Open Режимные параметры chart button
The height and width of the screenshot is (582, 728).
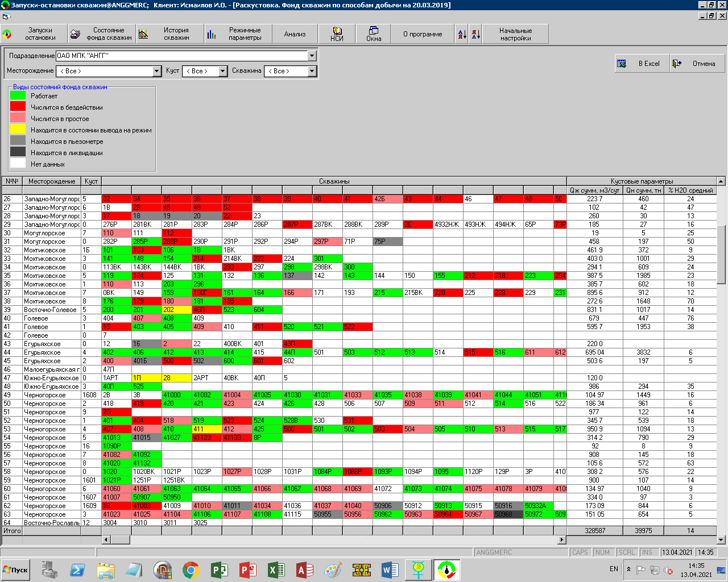238,34
